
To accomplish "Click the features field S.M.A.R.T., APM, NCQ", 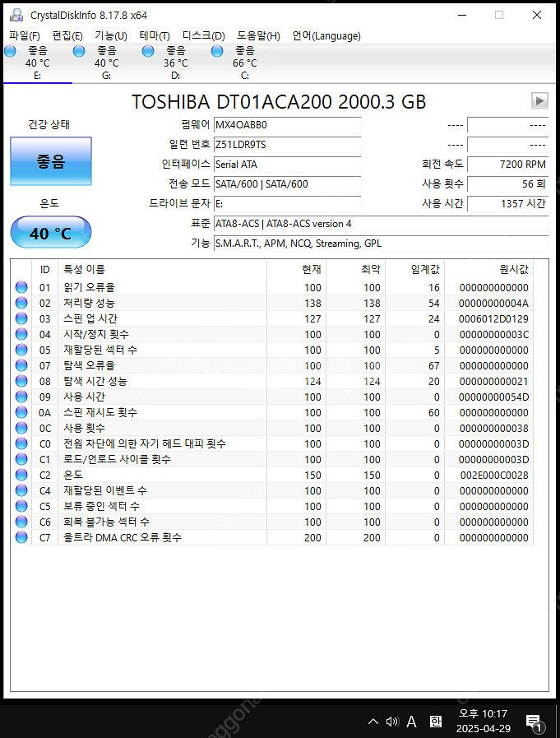I will (x=382, y=244).
